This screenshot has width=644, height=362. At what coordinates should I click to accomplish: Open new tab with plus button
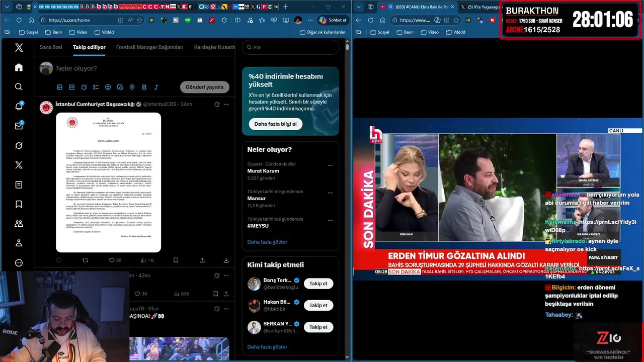(x=285, y=7)
